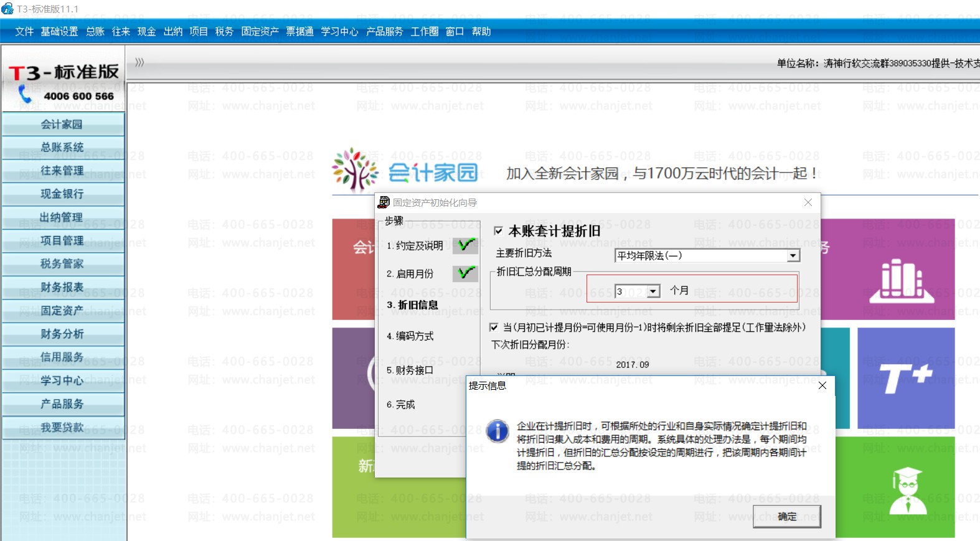The height and width of the screenshot is (541, 980).
Task: Click the fixed asset wizard title icon
Action: click(384, 202)
